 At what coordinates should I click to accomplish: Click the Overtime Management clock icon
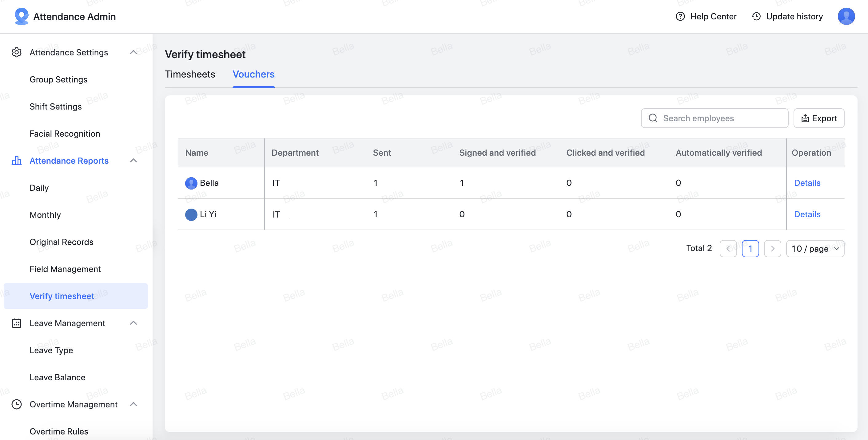(x=17, y=404)
